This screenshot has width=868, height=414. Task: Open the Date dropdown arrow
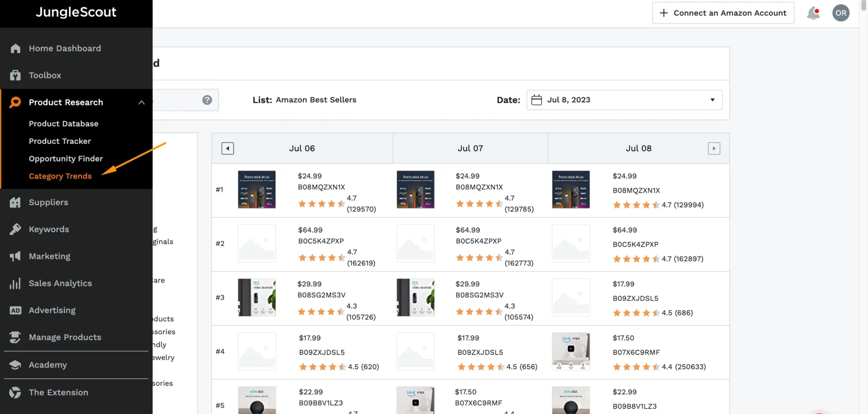[712, 100]
